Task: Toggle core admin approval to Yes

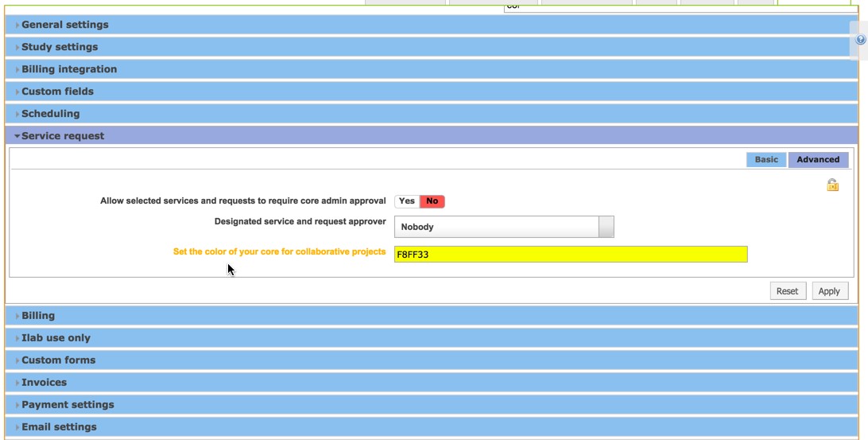Action: pyautogui.click(x=407, y=201)
